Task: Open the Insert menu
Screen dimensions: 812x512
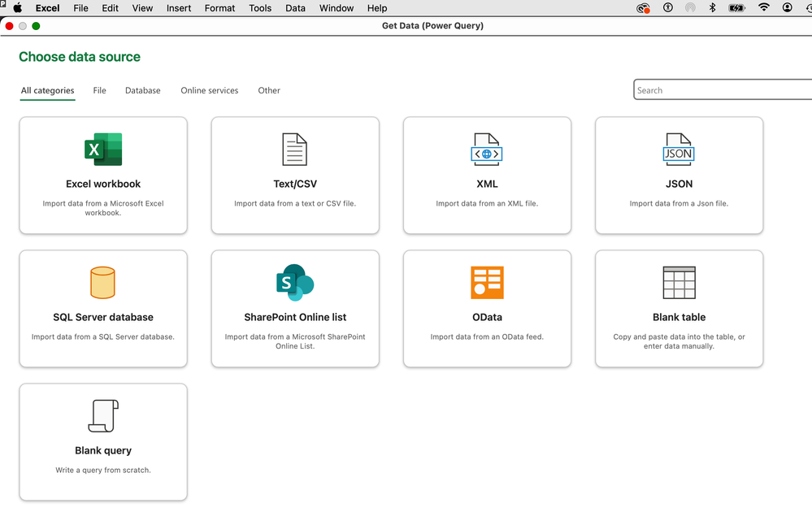Action: click(x=179, y=8)
